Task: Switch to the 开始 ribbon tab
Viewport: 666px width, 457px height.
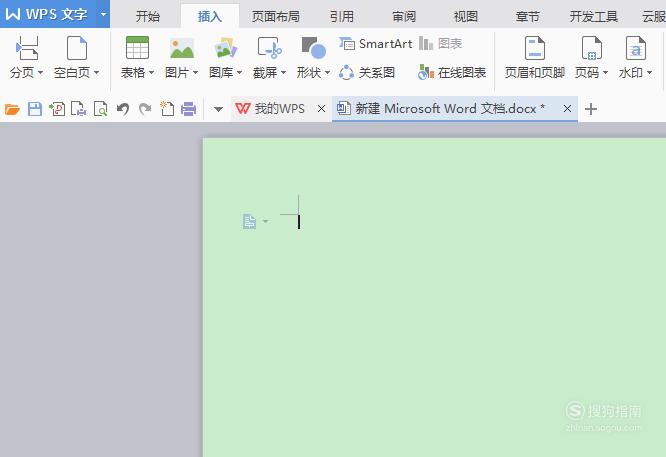Action: [148, 17]
